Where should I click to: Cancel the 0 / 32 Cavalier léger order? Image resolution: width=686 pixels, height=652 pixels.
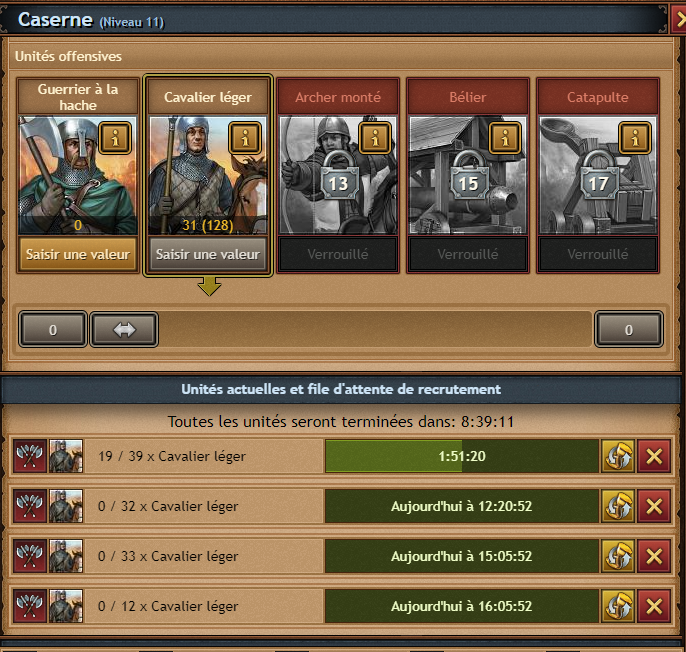click(654, 506)
